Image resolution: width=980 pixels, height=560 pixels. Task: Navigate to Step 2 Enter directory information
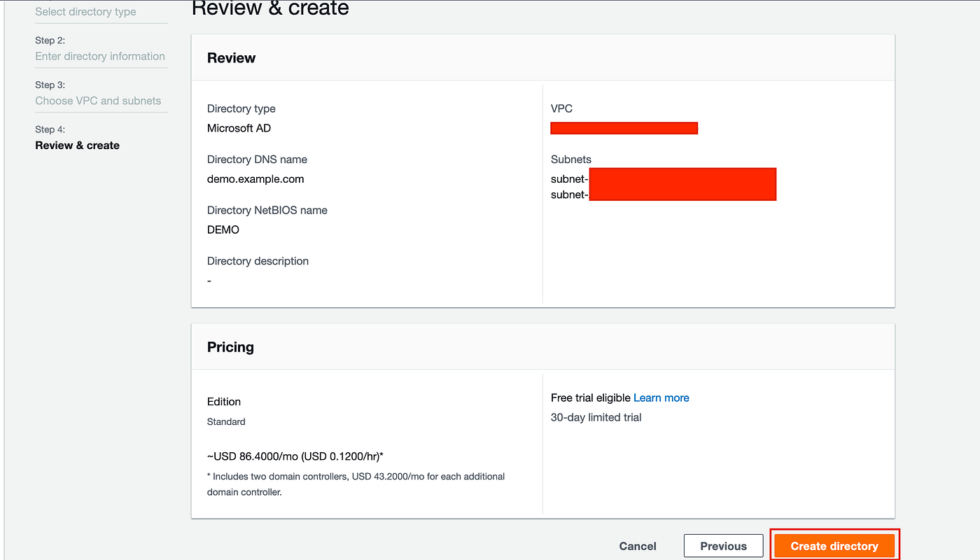pos(100,56)
